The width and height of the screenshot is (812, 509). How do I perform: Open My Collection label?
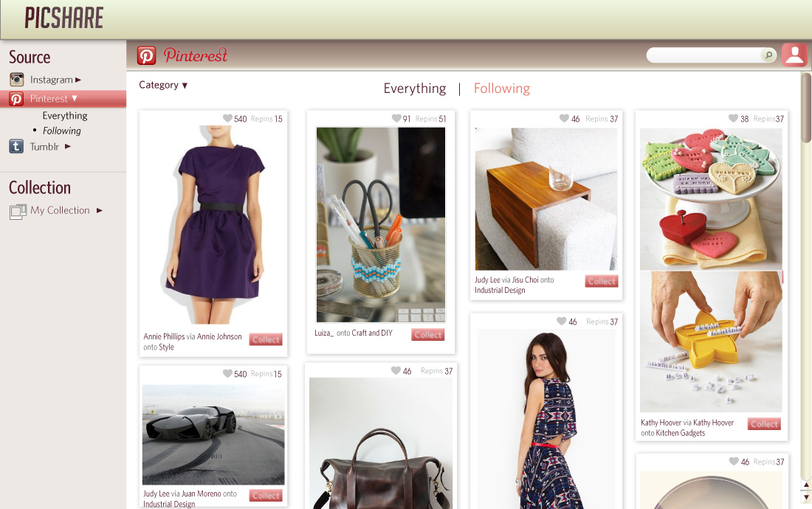pos(60,210)
